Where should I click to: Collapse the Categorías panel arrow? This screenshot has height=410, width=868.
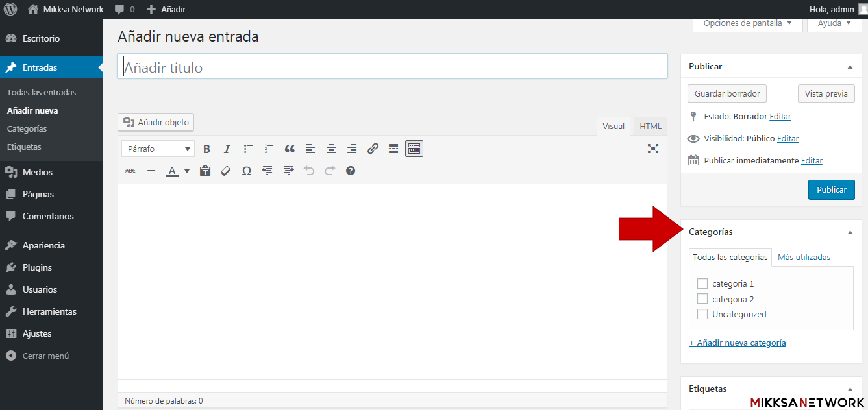click(x=850, y=232)
